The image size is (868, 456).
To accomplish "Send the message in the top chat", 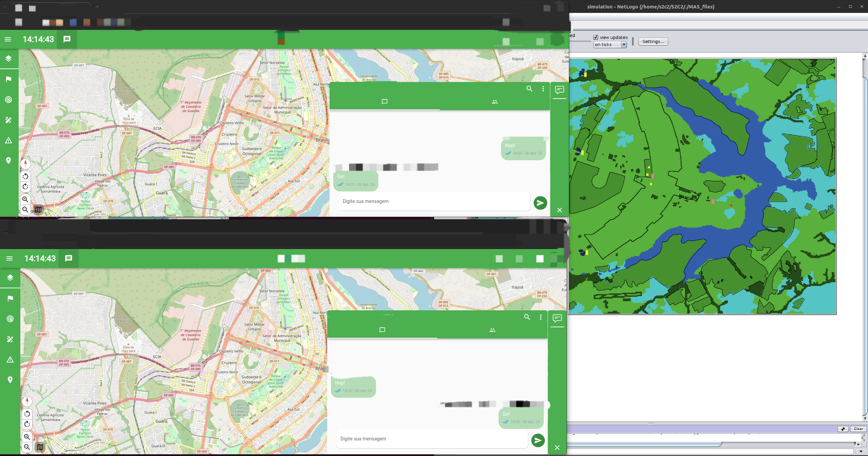I will (540, 203).
